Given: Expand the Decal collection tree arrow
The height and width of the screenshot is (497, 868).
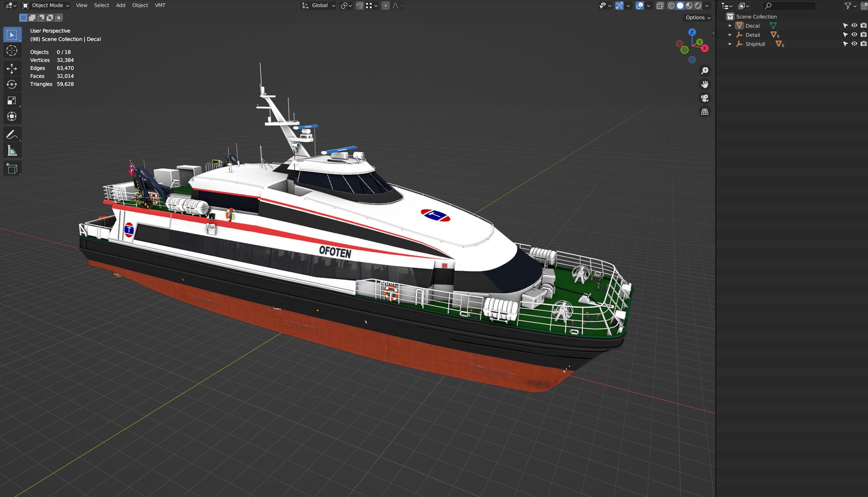Looking at the screenshot, I should [x=730, y=26].
